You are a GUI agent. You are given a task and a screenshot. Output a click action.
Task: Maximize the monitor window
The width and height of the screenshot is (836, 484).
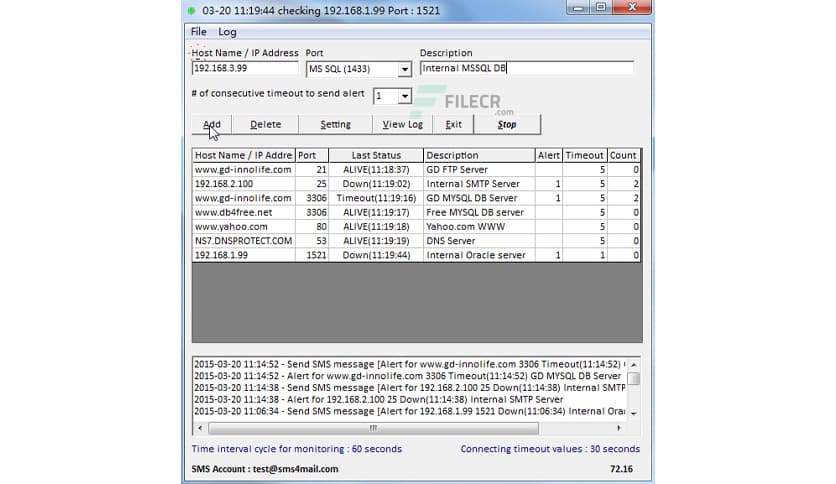(x=601, y=7)
